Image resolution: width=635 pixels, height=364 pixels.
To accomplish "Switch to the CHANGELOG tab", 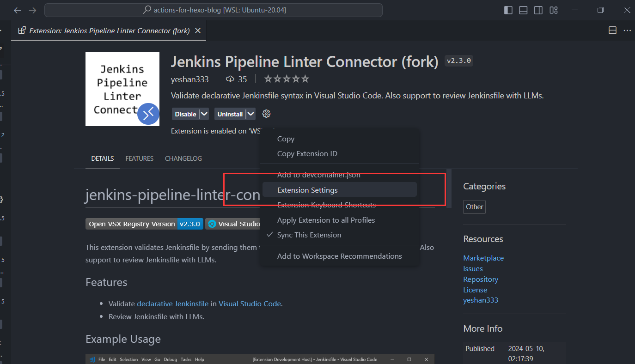I will click(x=183, y=158).
